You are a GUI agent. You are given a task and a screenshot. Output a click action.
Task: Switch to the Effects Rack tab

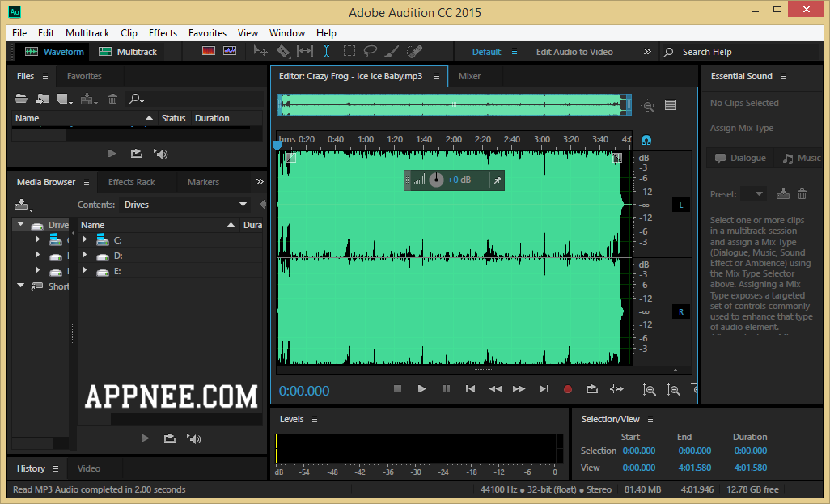click(x=131, y=182)
